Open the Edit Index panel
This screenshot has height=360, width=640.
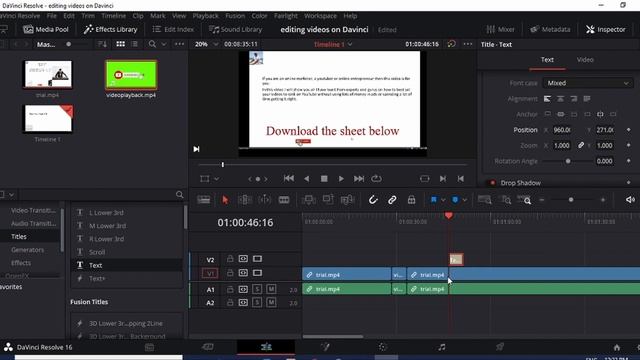[x=173, y=29]
